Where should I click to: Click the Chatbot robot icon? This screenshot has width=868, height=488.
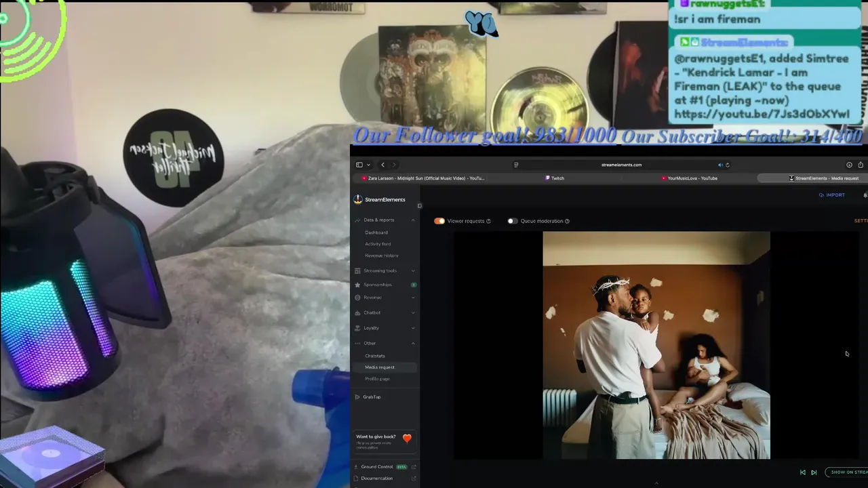pyautogui.click(x=357, y=312)
